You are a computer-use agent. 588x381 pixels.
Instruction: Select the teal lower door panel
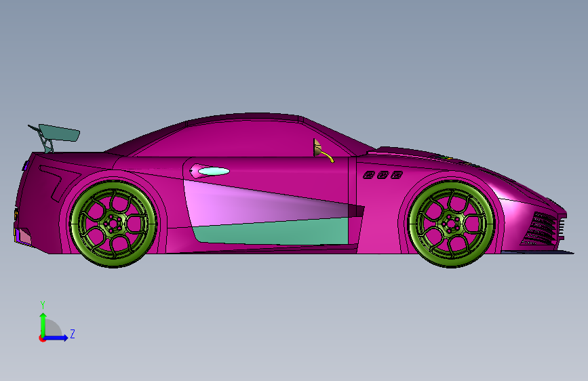pos(272,231)
